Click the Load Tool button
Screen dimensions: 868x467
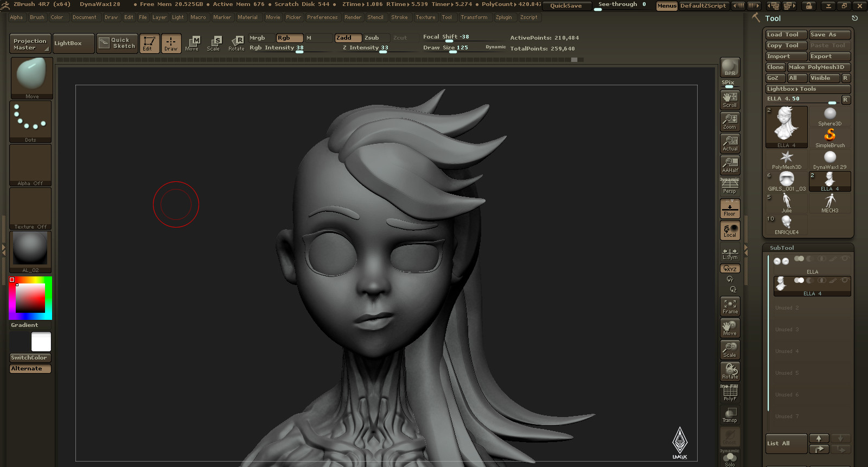coord(786,35)
